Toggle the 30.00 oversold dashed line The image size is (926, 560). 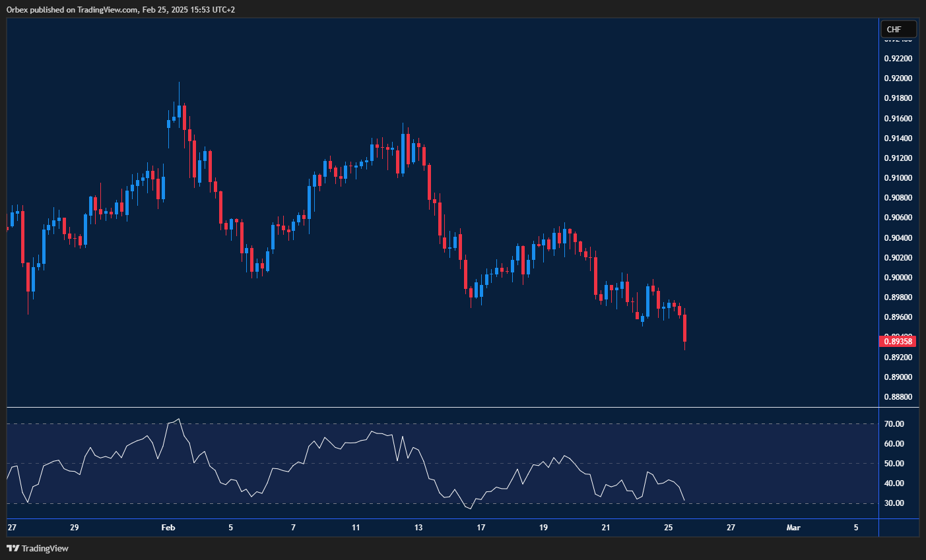(x=462, y=503)
